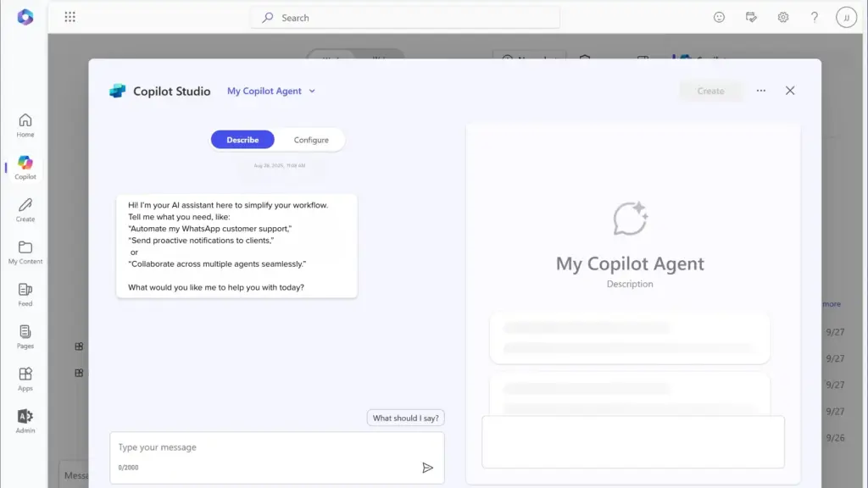
Task: Open My Content folder in sidebar
Action: coord(25,252)
